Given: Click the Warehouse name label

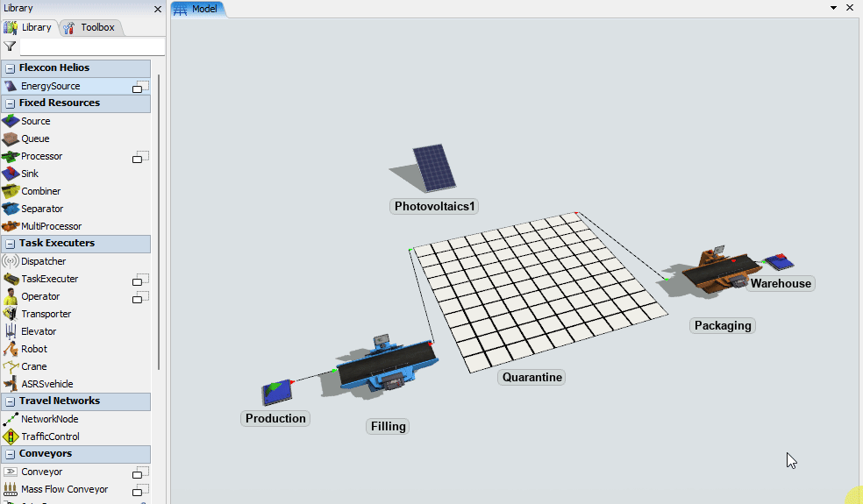Looking at the screenshot, I should (781, 284).
